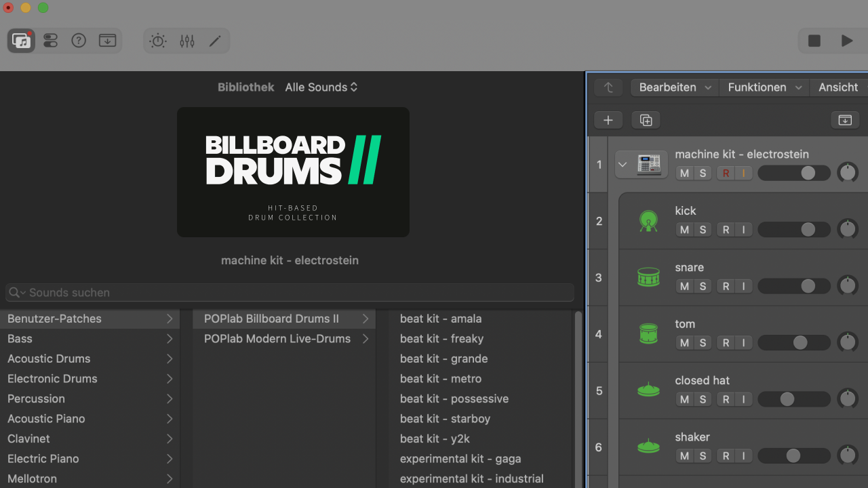Viewport: 868px width, 488px height.
Task: Open the Funktionen menu
Action: tap(764, 87)
